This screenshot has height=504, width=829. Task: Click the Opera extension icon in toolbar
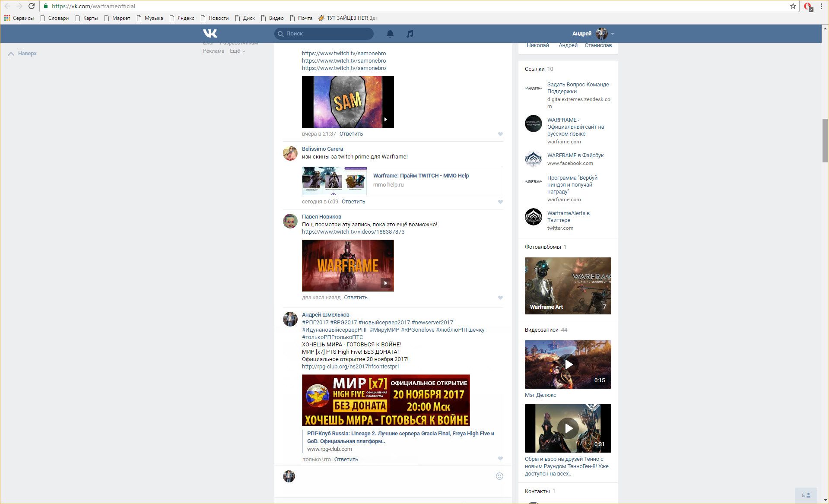(807, 6)
